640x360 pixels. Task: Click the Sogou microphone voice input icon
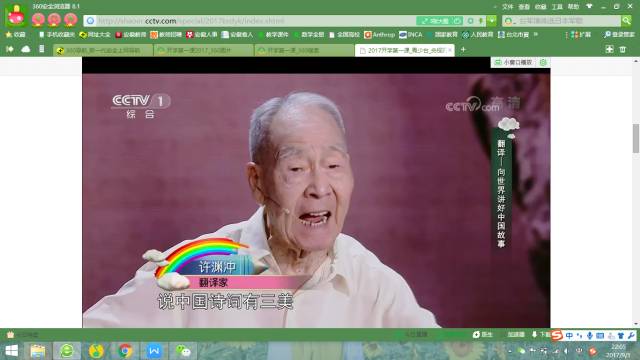point(590,336)
